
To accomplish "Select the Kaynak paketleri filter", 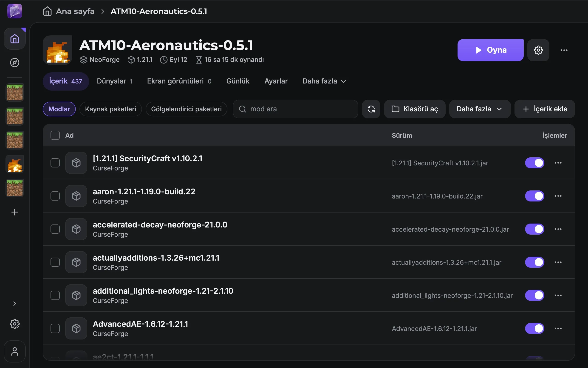I will pos(110,109).
